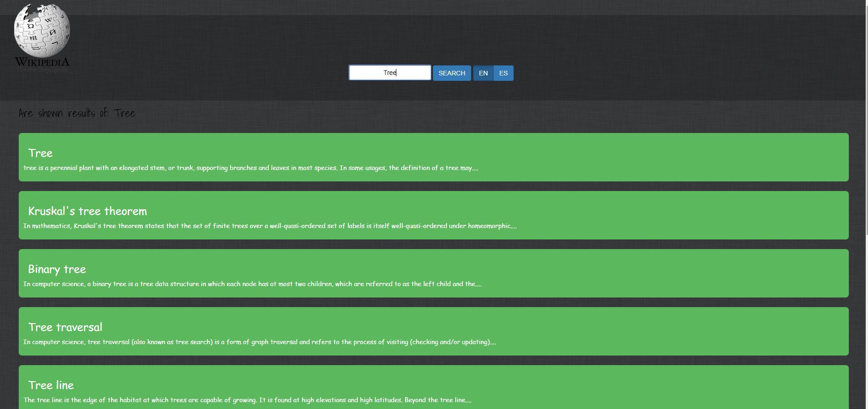Open "Kruskal's tree theorem" result title
The image size is (868, 409).
tap(87, 211)
